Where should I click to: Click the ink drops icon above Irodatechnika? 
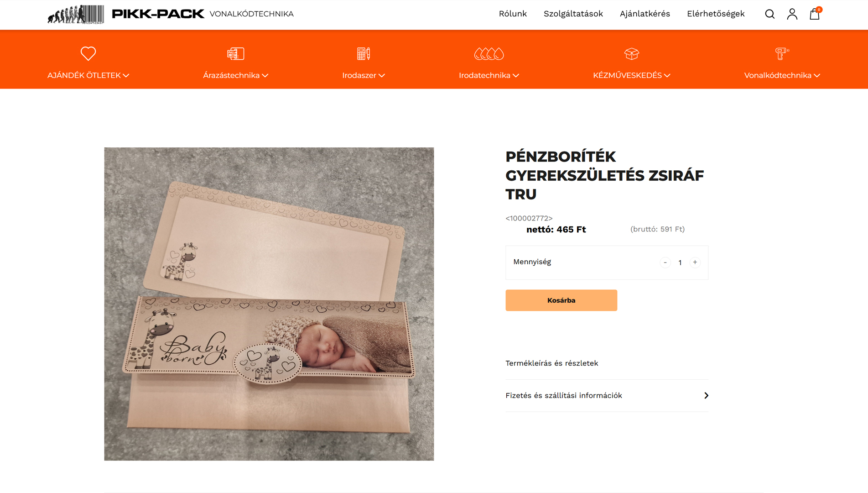[x=489, y=53]
